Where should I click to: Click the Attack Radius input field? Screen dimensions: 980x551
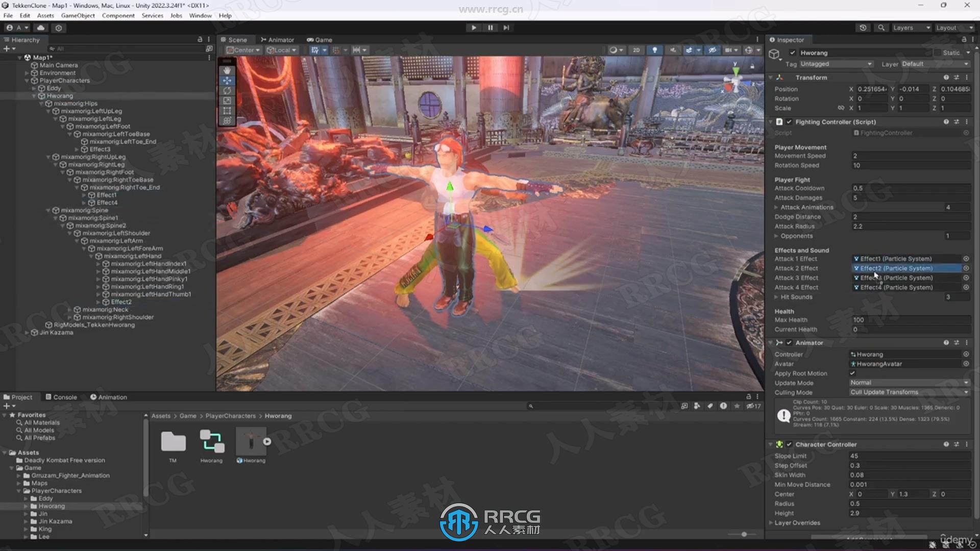coord(911,227)
